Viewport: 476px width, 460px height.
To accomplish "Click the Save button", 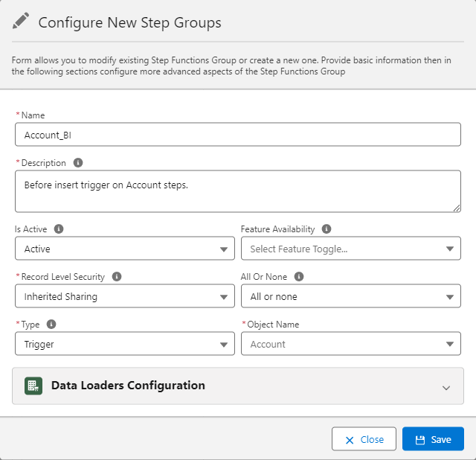I will (433, 439).
